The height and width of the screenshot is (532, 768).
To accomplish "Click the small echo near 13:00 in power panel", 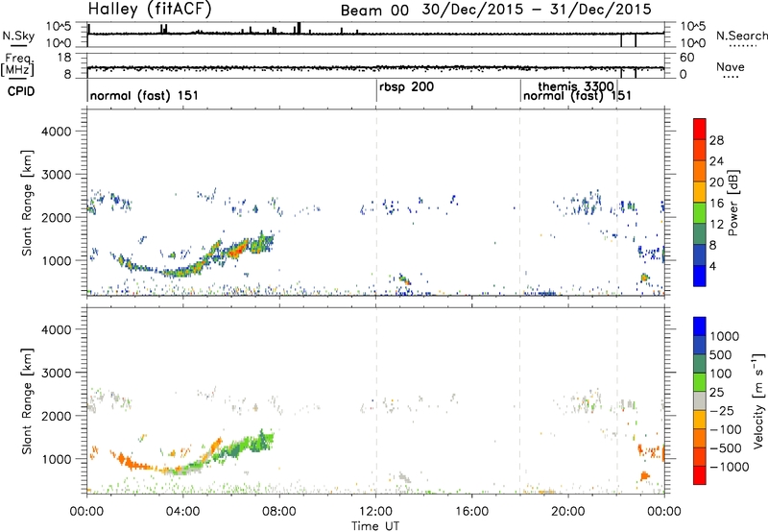I will (404, 279).
